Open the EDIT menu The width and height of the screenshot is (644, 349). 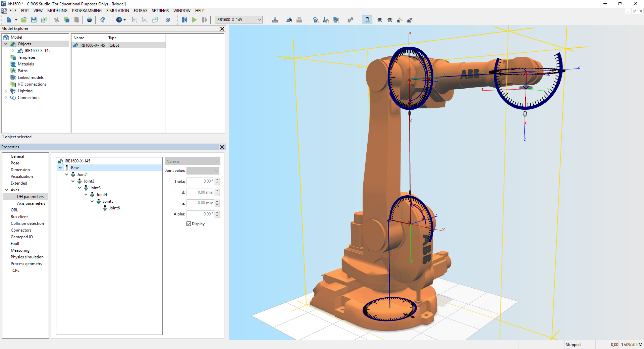25,11
